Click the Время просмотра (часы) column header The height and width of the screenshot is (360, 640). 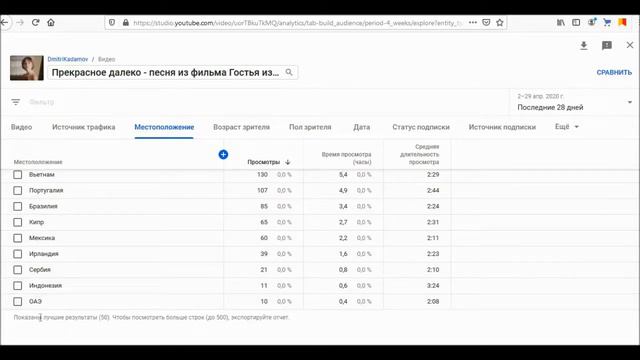click(x=347, y=158)
